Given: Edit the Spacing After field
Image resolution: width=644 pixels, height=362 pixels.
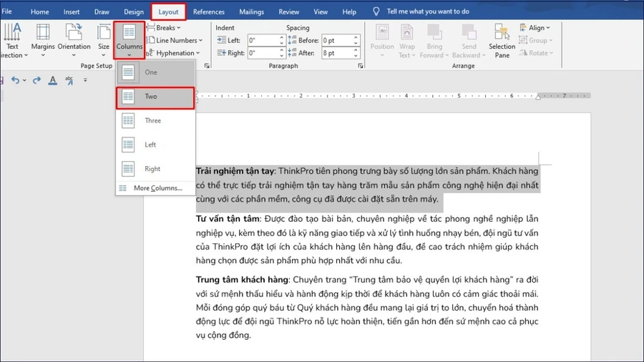Looking at the screenshot, I should 337,53.
